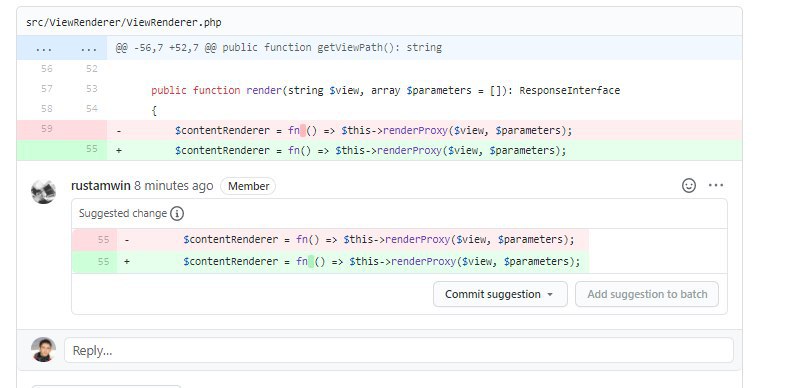Add emoji reaction via smiley icon
Viewport: 795px width, 388px height.
tap(689, 186)
